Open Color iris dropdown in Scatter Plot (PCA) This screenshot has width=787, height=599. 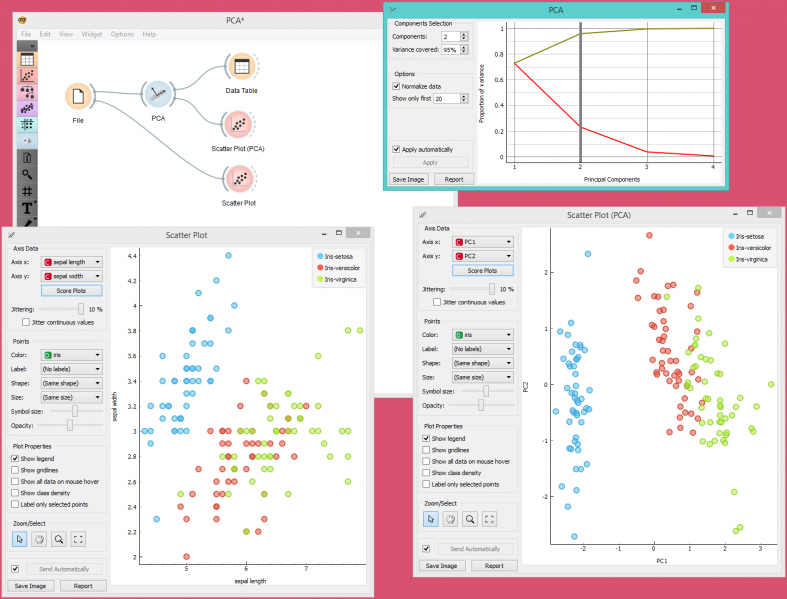pyautogui.click(x=483, y=334)
